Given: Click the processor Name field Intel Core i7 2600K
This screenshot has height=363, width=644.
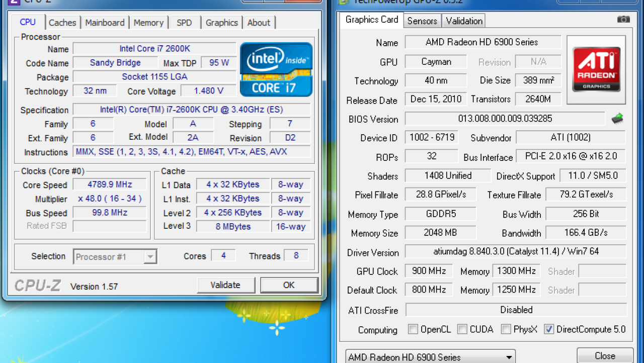Looking at the screenshot, I should tap(154, 49).
